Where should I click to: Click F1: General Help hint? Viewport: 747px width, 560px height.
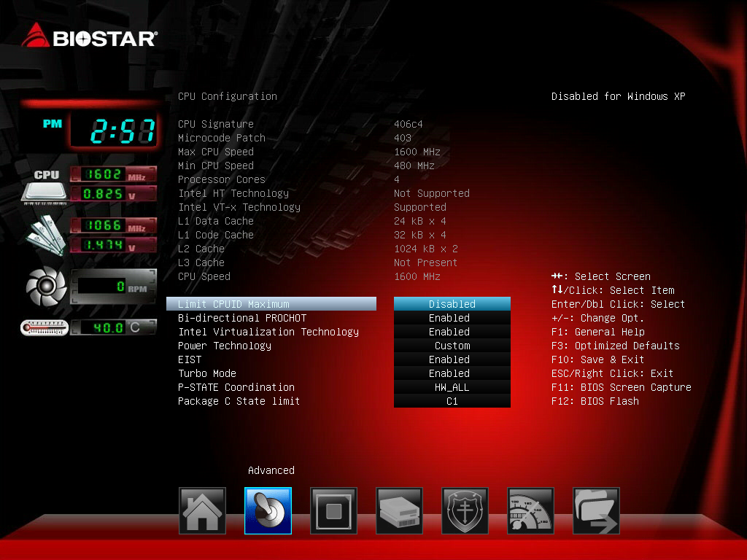(598, 332)
